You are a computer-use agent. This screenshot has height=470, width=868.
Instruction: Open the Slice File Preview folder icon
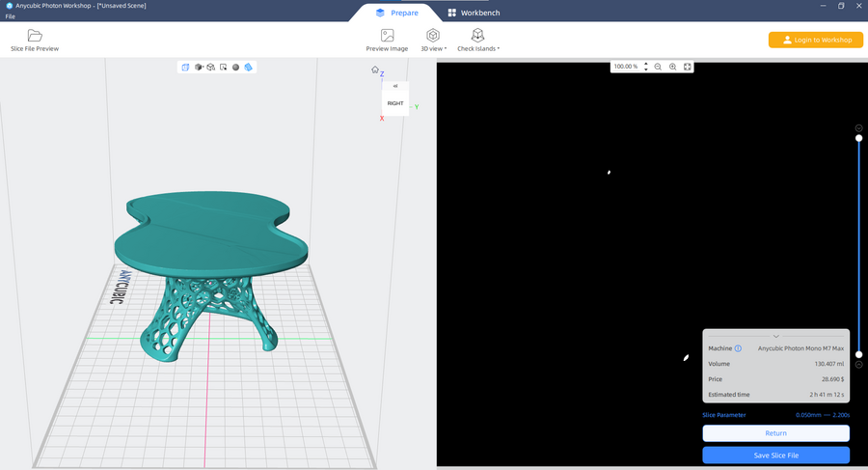[35, 36]
